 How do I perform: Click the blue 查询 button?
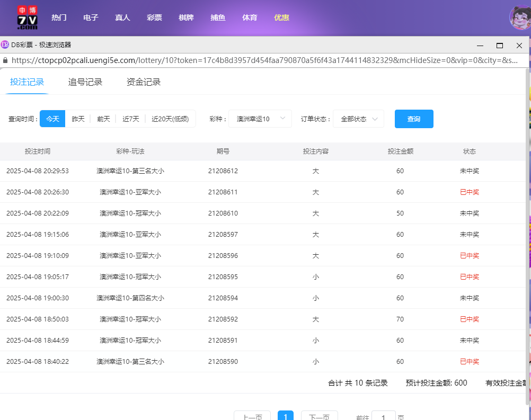pyautogui.click(x=414, y=119)
